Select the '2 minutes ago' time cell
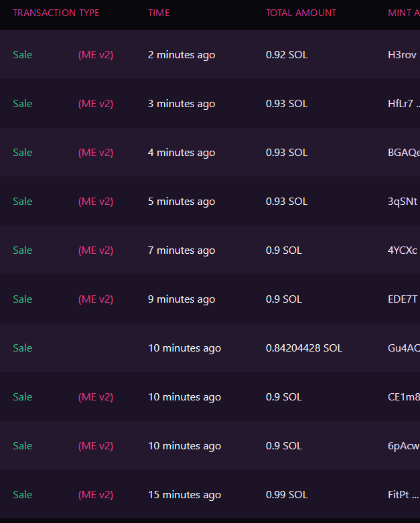The height and width of the screenshot is (523, 420). pos(182,55)
